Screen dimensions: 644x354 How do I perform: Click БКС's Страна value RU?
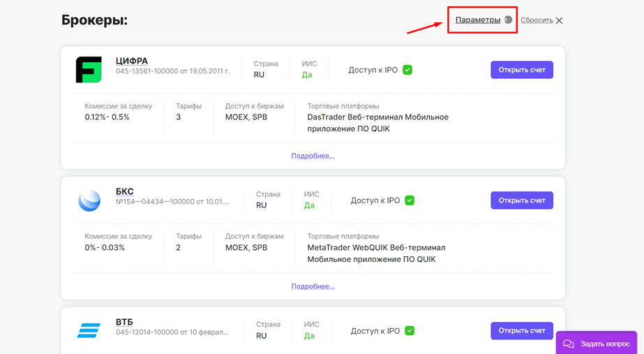261,205
